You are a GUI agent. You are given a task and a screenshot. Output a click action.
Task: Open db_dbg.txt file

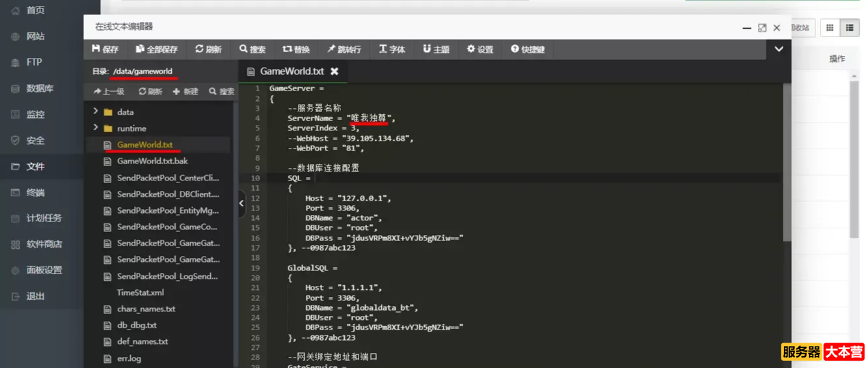coord(137,325)
